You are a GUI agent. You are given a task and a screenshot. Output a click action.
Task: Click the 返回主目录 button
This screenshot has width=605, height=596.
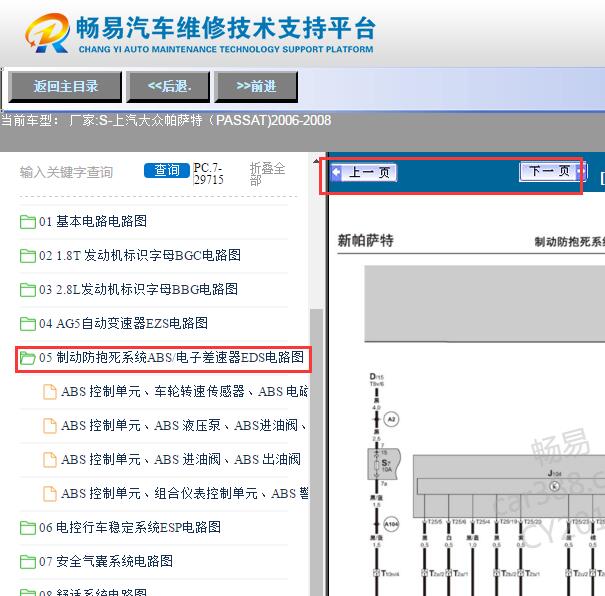(65, 86)
